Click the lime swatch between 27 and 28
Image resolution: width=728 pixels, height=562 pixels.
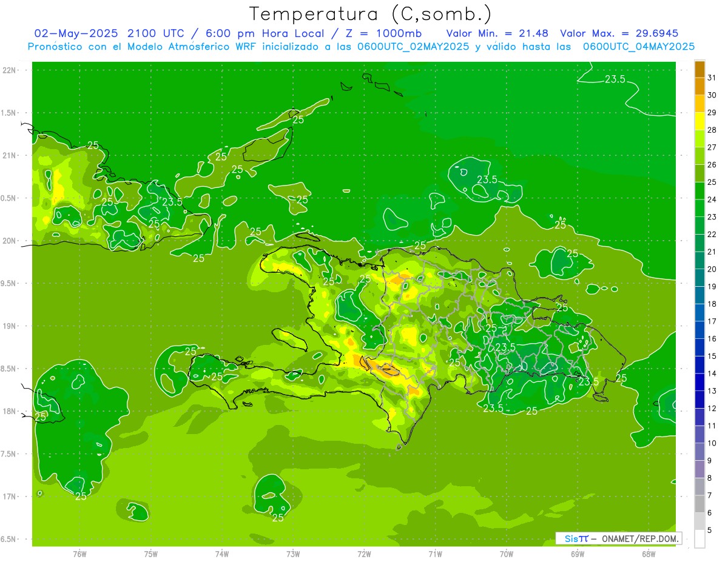700,139
